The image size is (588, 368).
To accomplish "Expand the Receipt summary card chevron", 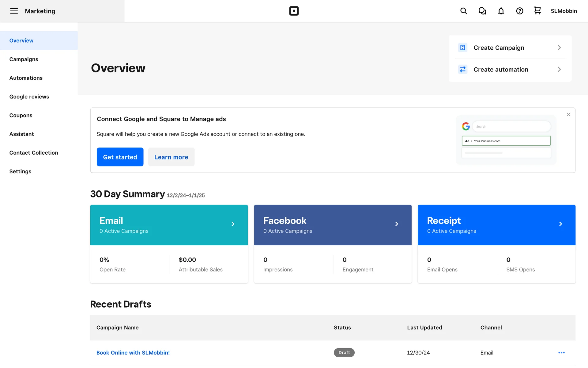I will pyautogui.click(x=560, y=224).
